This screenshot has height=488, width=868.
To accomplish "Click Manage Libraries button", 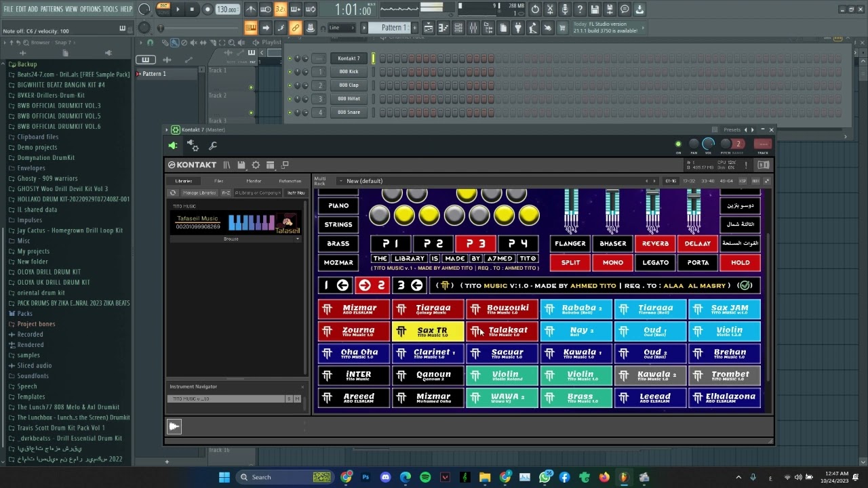I will point(198,192).
